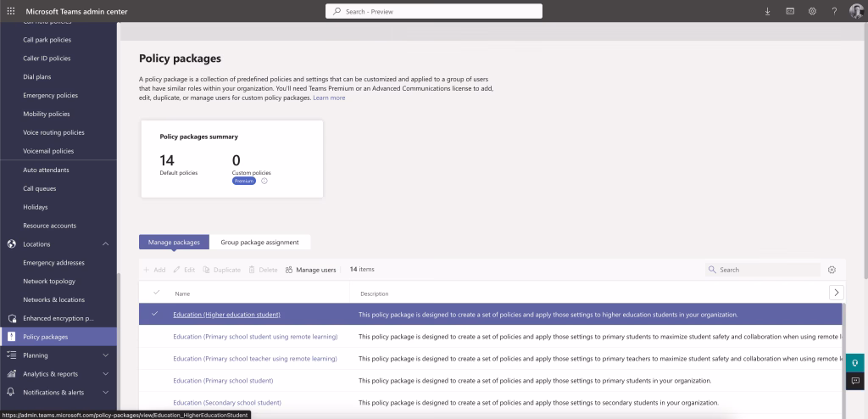Screen dimensions: 868x419
Task: Open Education (Primary school student using remote learning)
Action: [x=255, y=337]
